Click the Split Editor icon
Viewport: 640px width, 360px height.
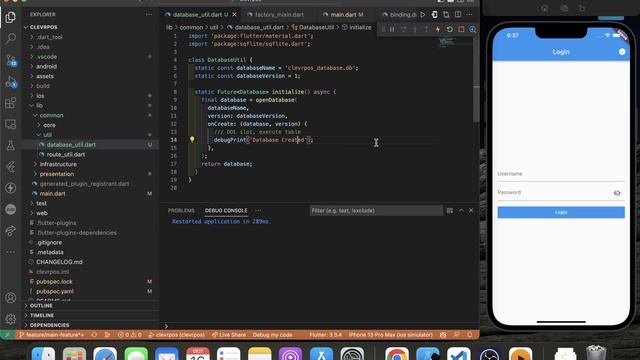coord(458,15)
